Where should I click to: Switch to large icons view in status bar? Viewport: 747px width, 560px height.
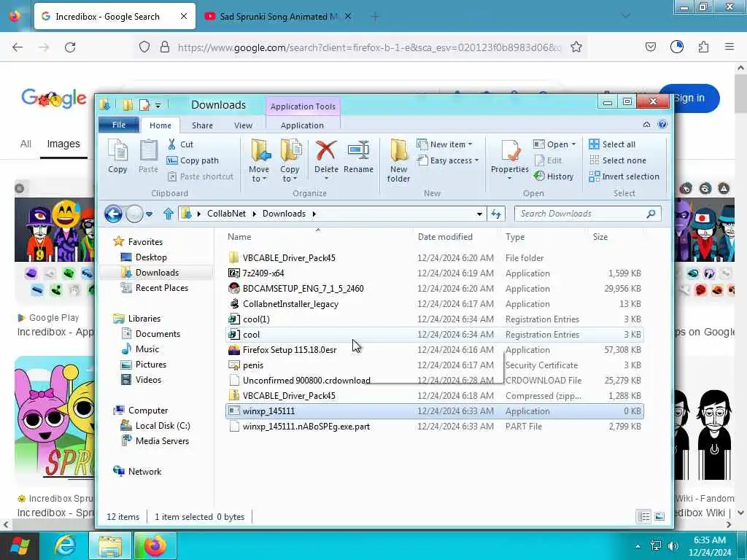pos(659,516)
